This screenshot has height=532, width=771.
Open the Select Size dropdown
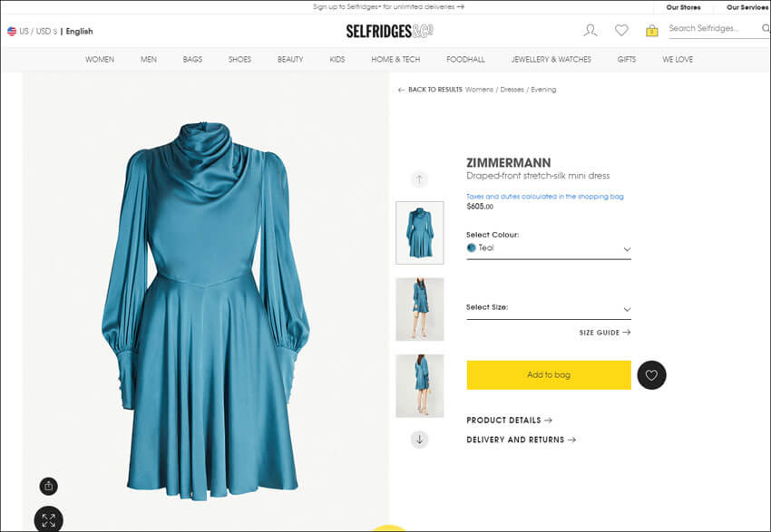[x=549, y=308]
